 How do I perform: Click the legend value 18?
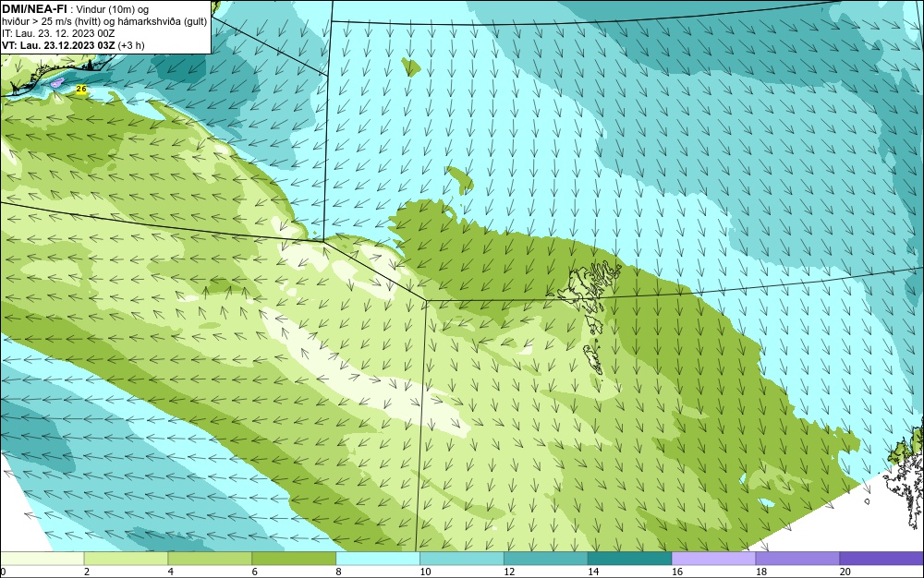[x=760, y=572]
